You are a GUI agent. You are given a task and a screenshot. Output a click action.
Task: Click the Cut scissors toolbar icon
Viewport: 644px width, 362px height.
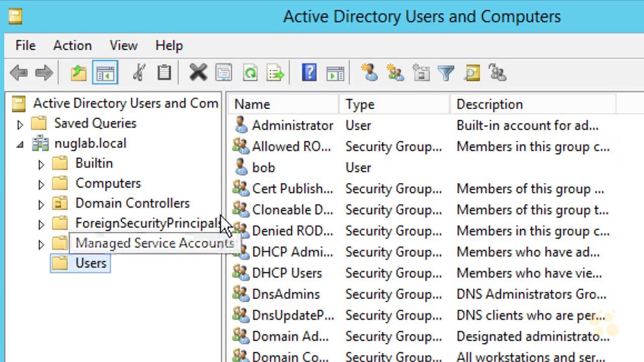[139, 73]
